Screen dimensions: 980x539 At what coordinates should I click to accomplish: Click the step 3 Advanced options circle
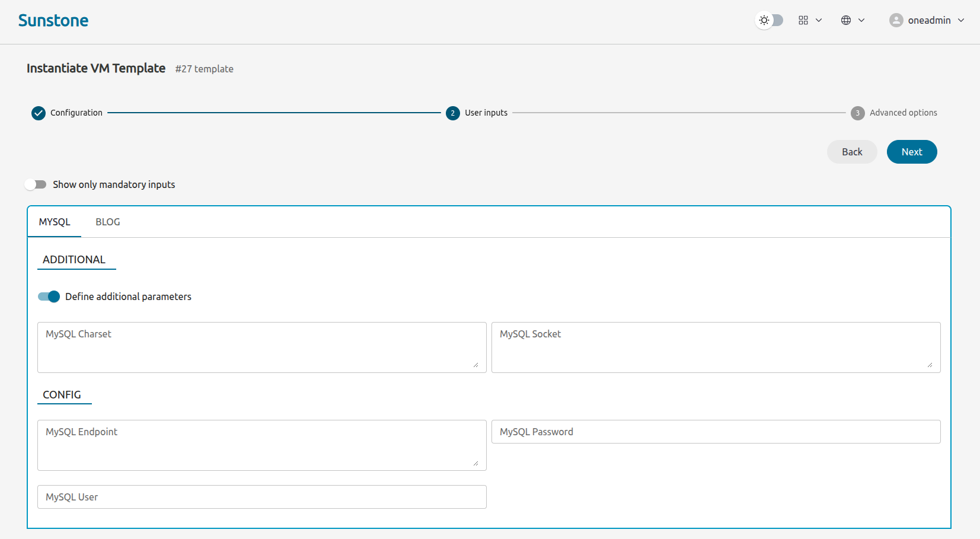tap(857, 113)
